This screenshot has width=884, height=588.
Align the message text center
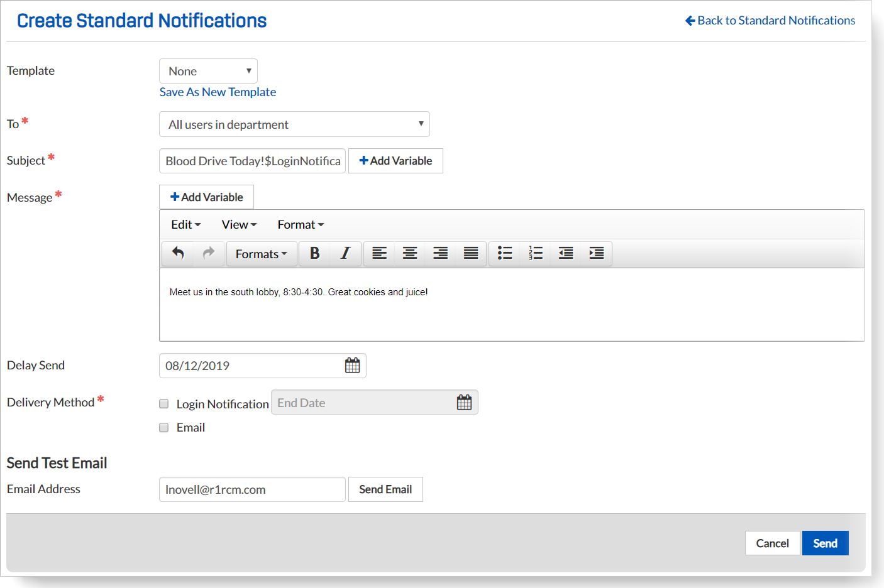pos(409,253)
